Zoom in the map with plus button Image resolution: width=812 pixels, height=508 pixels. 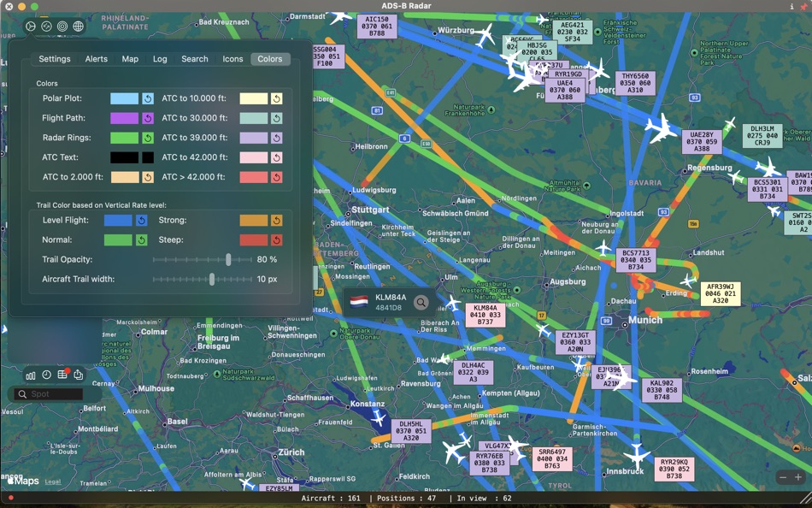[x=798, y=477]
